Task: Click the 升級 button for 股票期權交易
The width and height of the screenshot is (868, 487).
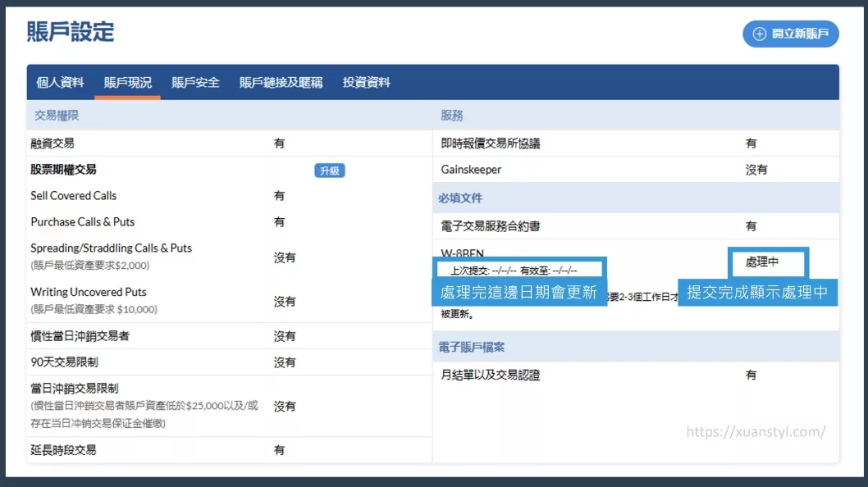Action: tap(329, 171)
